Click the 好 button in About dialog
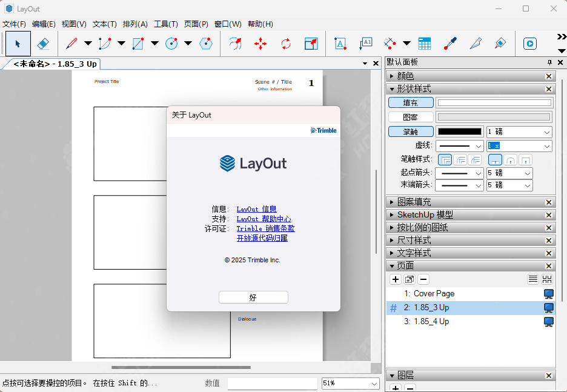The width and height of the screenshot is (567, 392). pos(253,297)
